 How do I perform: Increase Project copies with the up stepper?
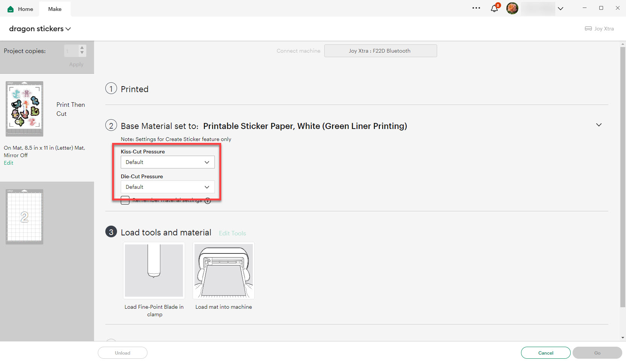[82, 48]
